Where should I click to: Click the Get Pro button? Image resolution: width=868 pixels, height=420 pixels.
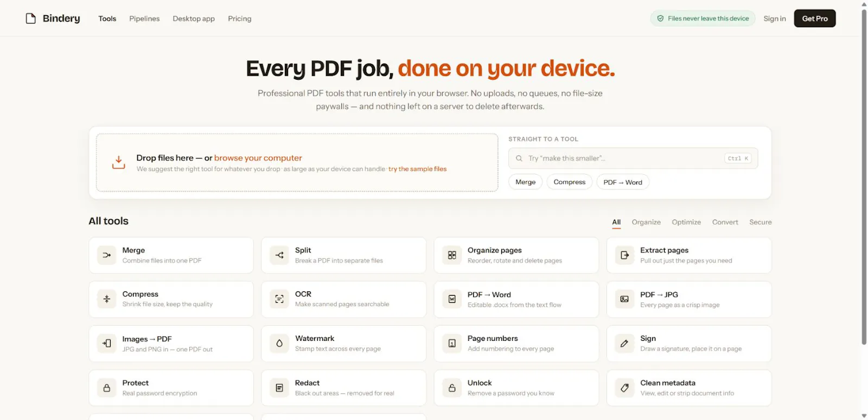coord(815,18)
